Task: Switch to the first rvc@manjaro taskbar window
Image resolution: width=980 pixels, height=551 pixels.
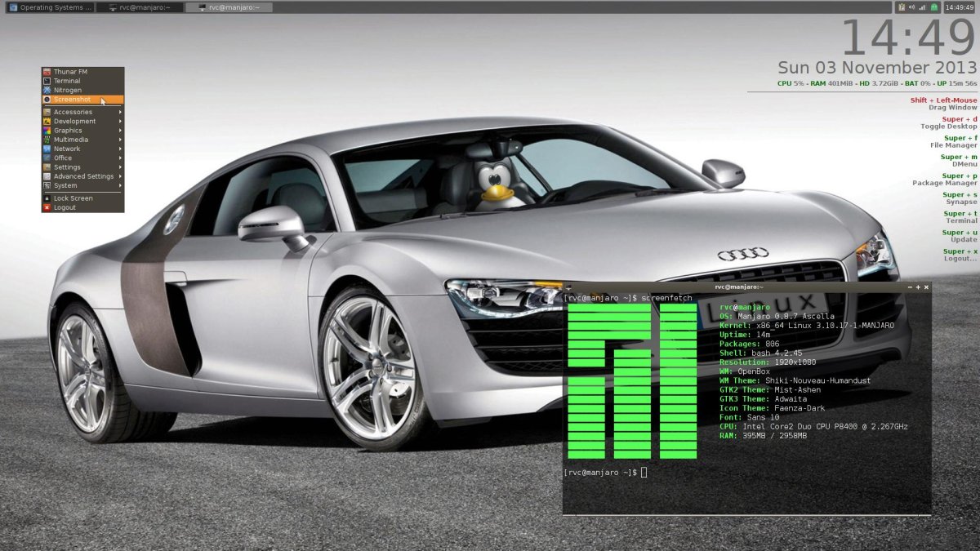Action: click(140, 7)
